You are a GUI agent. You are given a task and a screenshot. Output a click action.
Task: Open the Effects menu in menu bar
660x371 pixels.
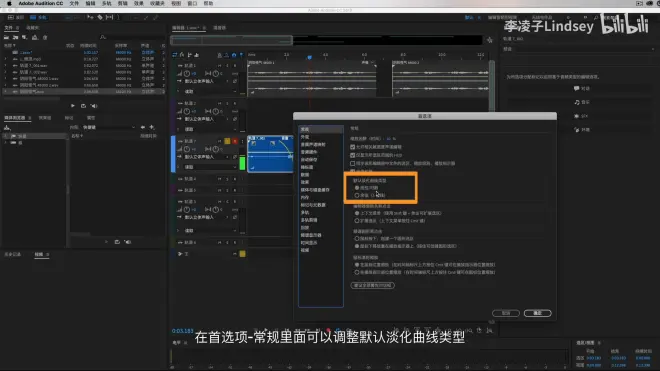(138, 3)
